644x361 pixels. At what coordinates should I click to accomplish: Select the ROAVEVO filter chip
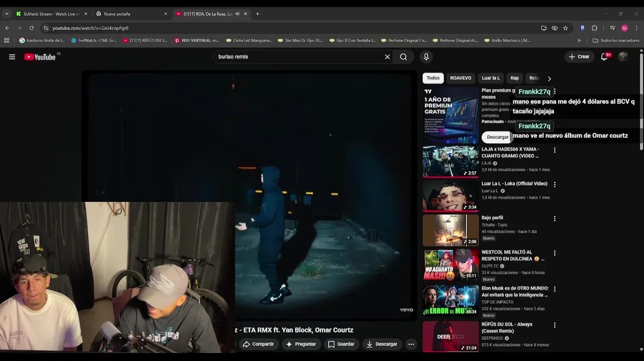[x=460, y=78]
